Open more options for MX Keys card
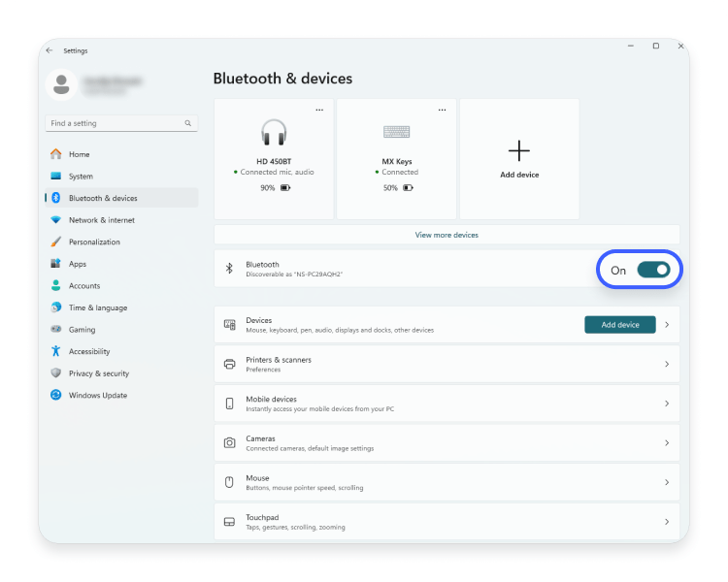 pyautogui.click(x=442, y=110)
